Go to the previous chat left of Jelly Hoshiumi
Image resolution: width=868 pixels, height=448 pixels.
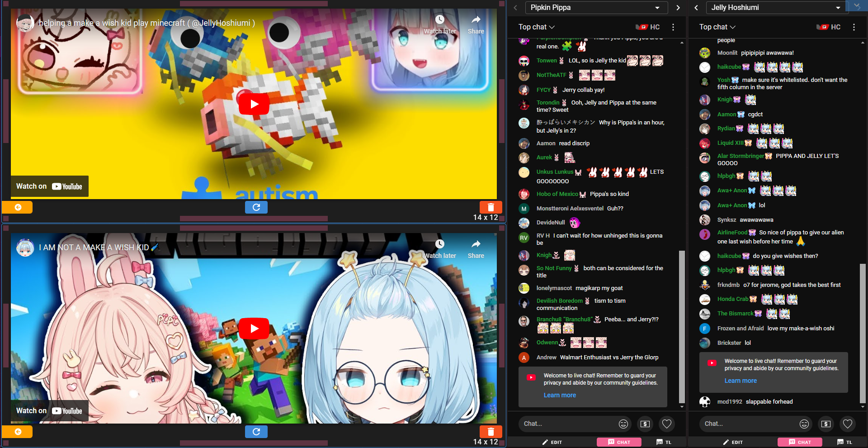pyautogui.click(x=696, y=7)
